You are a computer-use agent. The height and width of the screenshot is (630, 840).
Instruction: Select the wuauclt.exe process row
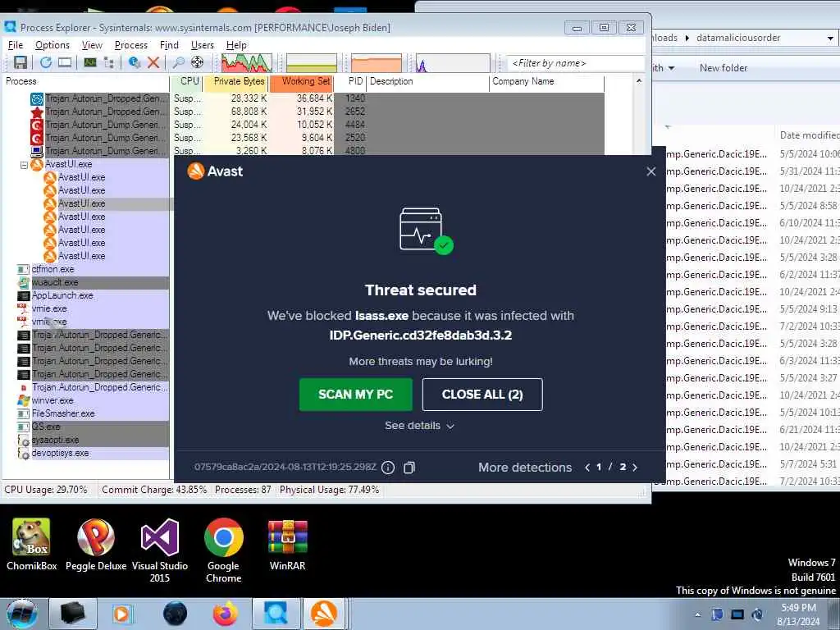(93, 282)
